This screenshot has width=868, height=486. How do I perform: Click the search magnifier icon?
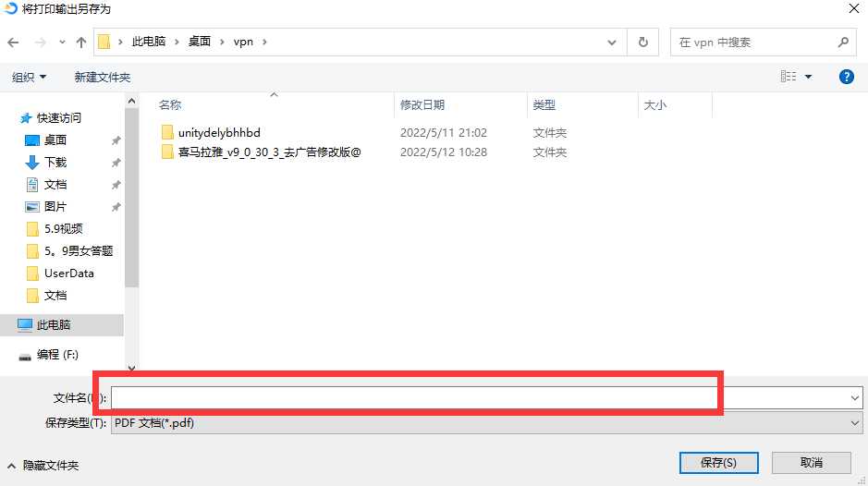[x=843, y=43]
